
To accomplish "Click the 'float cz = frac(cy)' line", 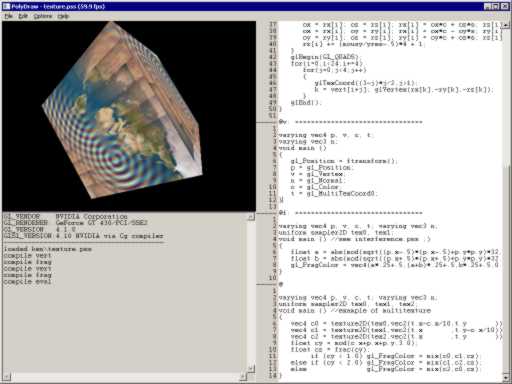I will tap(329, 349).
